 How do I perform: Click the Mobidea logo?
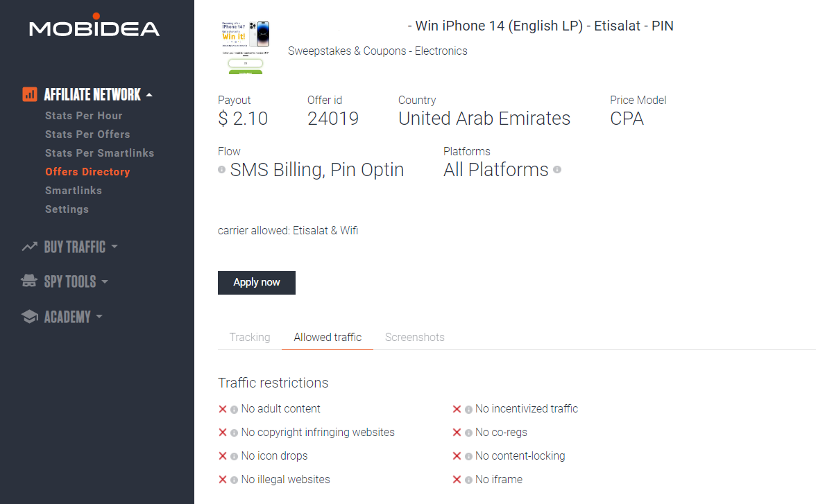94,27
